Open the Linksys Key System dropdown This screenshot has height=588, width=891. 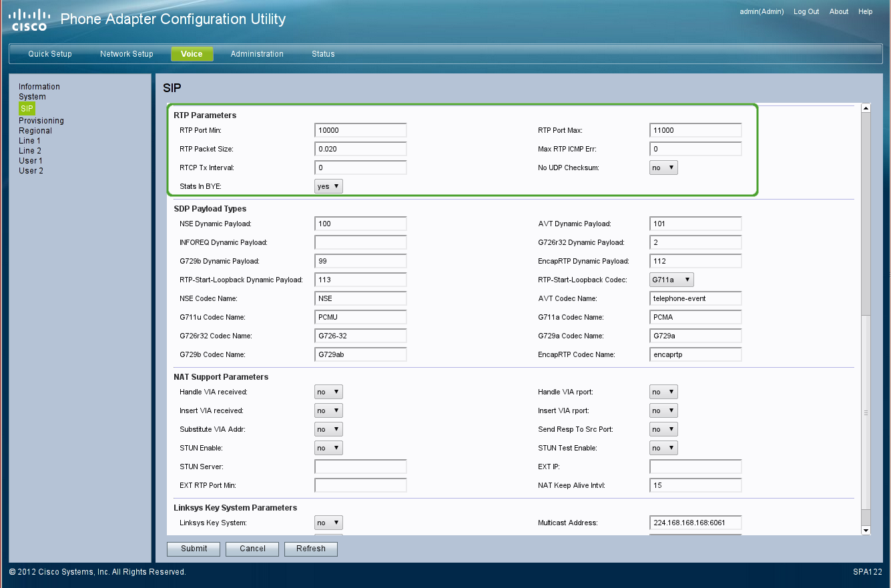click(328, 523)
